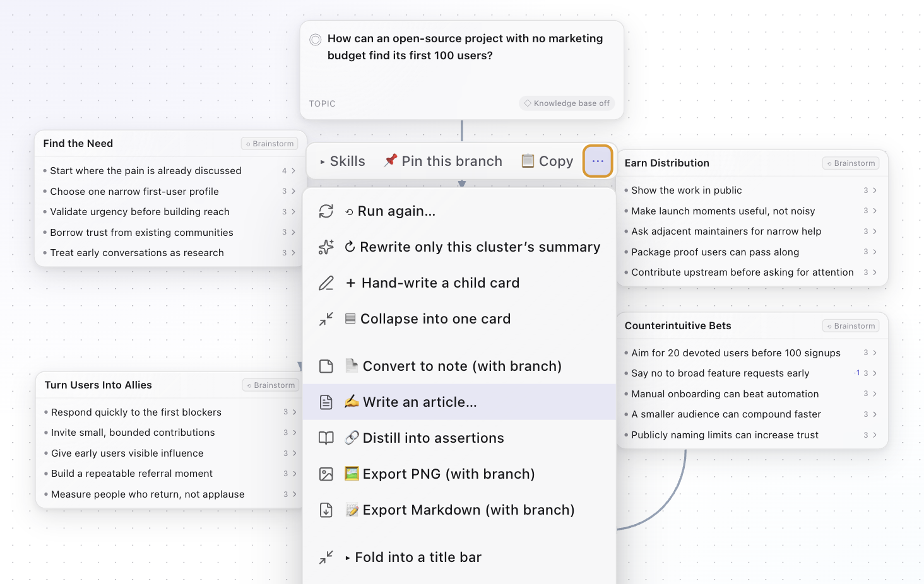Select Distill into assertions menu entry
Image resolution: width=924 pixels, height=584 pixels.
pyautogui.click(x=459, y=438)
